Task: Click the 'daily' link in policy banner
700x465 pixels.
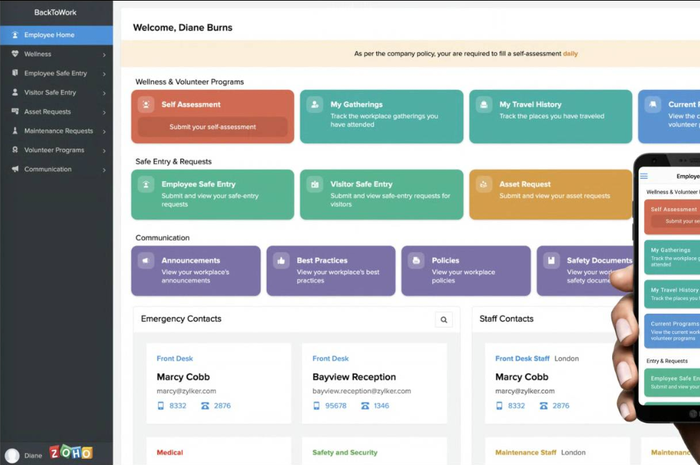Action: pyautogui.click(x=570, y=54)
